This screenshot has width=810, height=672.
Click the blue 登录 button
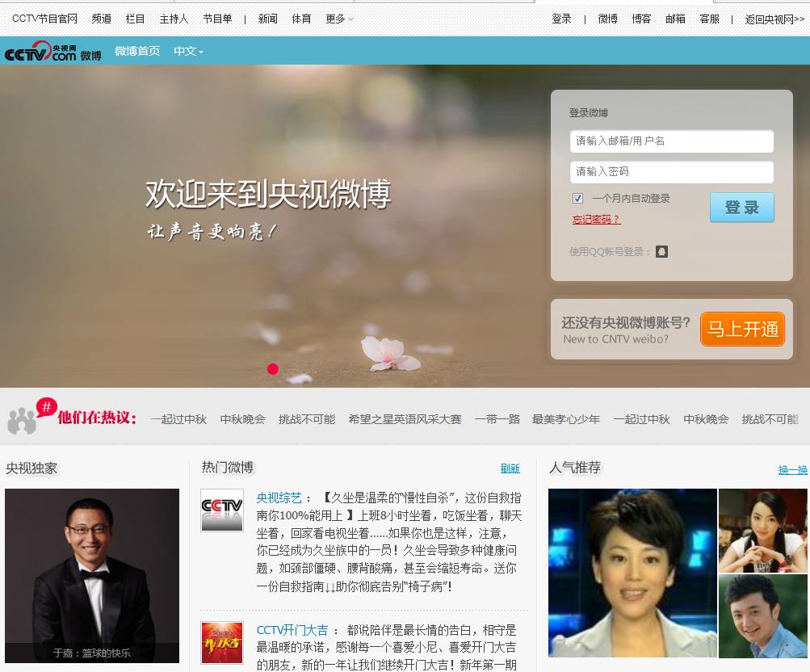click(742, 207)
